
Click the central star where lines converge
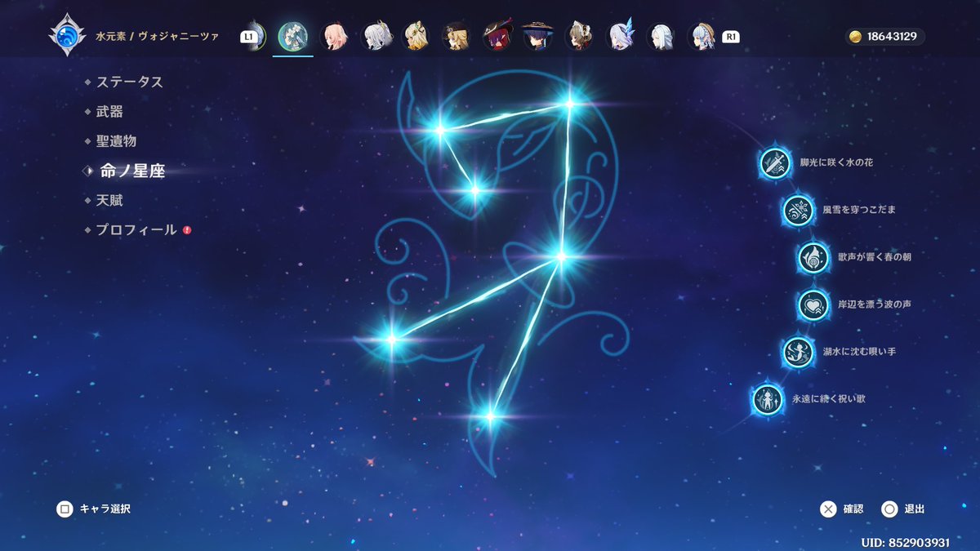click(x=560, y=257)
